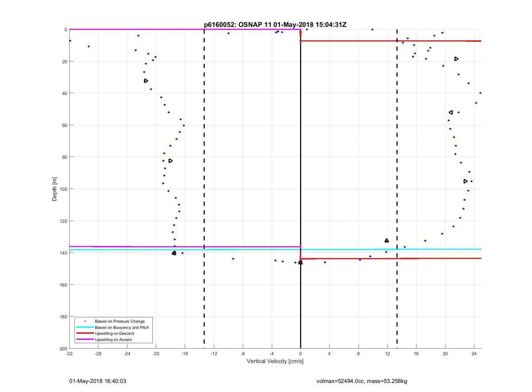532x392 pixels.
Task: Click the -12 tick on the velocity axis
Action: [x=214, y=353]
